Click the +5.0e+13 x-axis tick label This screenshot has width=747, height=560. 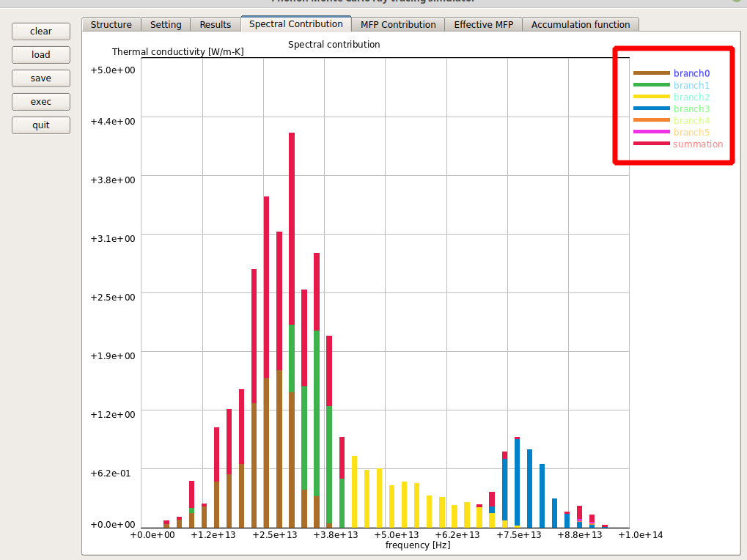coord(397,535)
